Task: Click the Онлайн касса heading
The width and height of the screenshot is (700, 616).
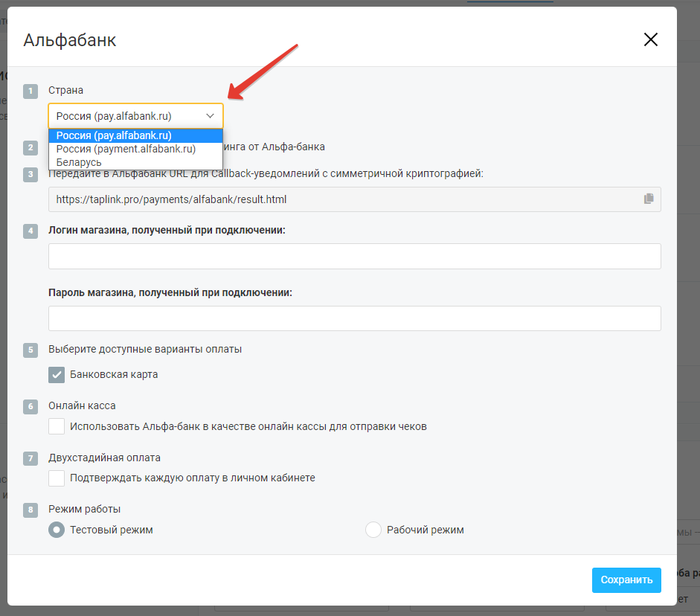Action: click(x=82, y=405)
